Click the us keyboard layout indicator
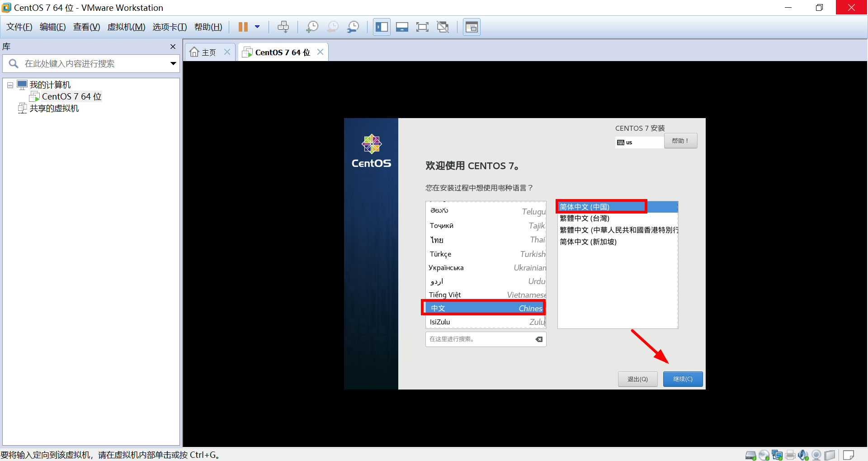This screenshot has width=868, height=461. pos(639,143)
